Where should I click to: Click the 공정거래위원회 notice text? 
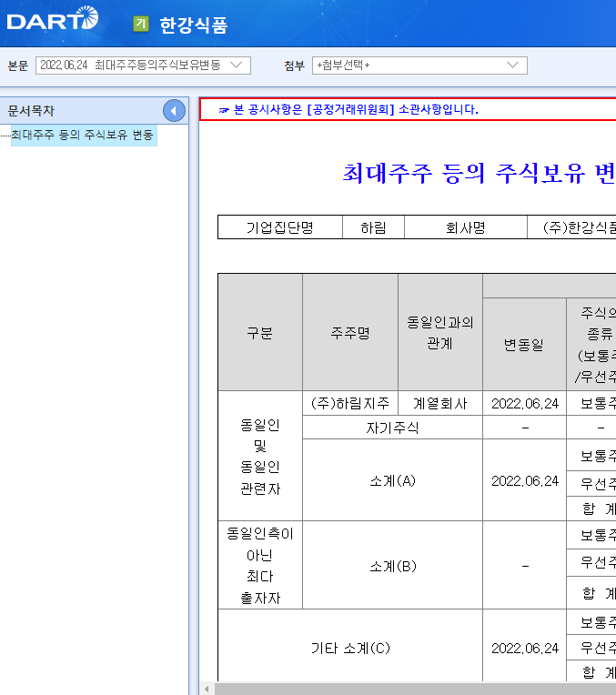(356, 109)
